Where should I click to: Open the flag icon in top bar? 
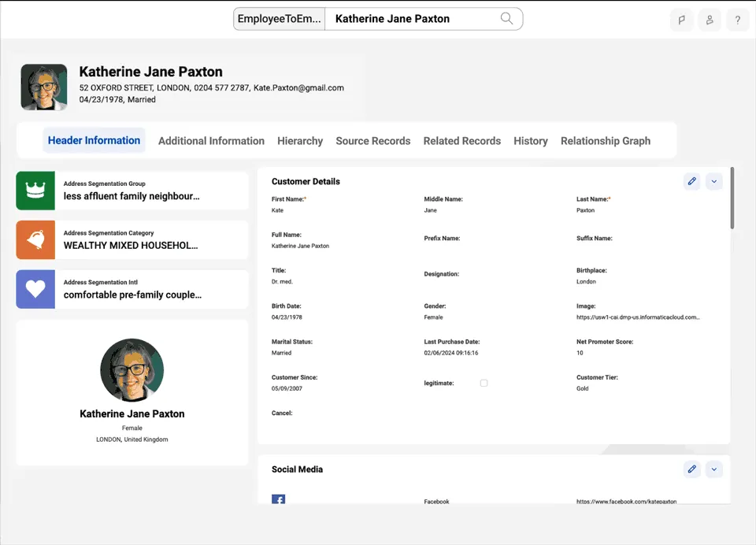[681, 20]
